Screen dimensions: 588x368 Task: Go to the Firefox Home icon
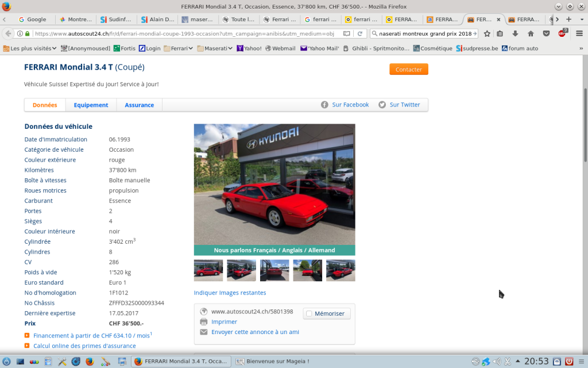[531, 33]
